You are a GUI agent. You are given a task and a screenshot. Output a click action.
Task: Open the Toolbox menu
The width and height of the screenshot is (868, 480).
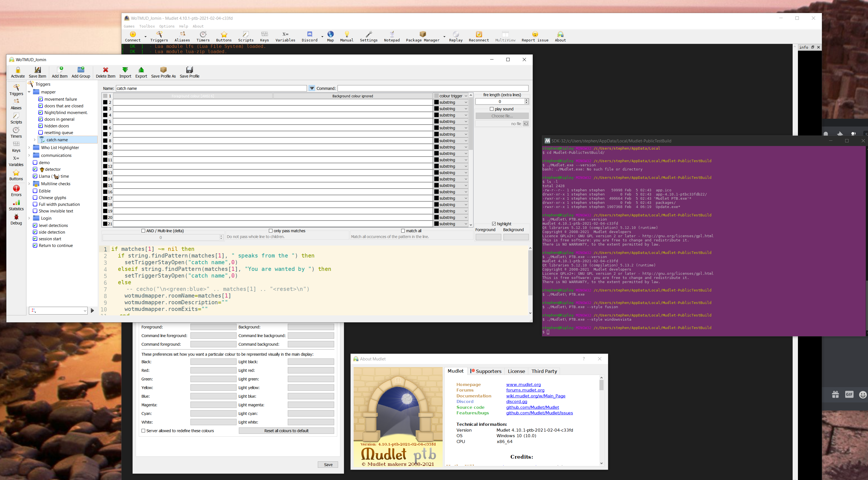(147, 26)
